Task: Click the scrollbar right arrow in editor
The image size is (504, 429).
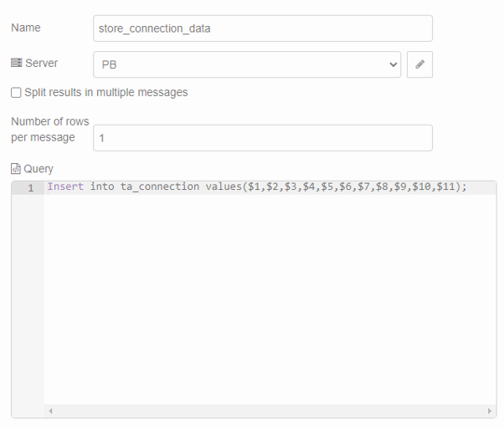Action: [x=490, y=411]
